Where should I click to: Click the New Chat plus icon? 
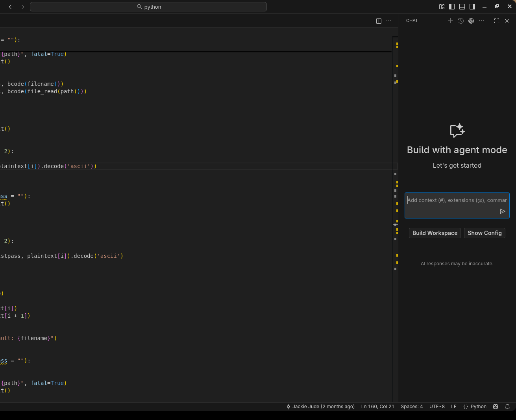450,21
